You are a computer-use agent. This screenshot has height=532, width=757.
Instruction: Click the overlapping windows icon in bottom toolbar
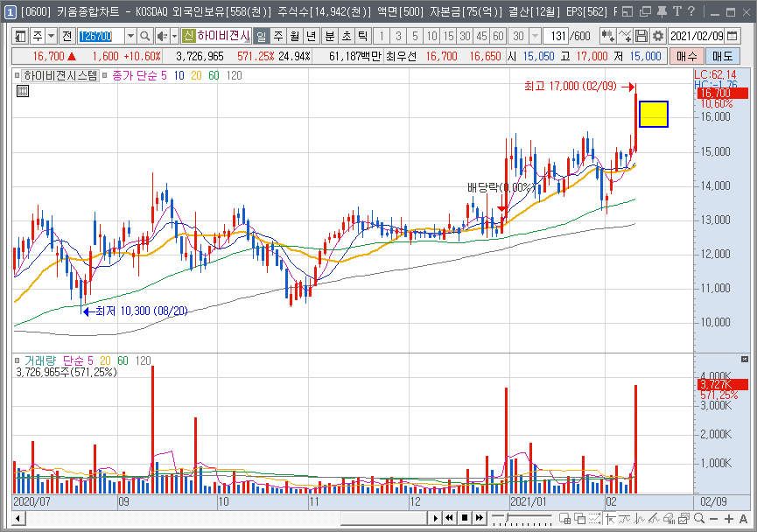(580, 519)
